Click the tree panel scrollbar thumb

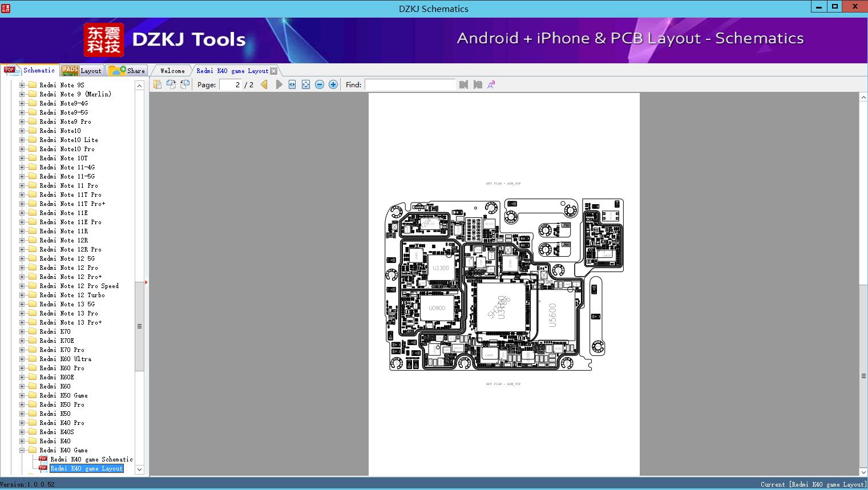[x=139, y=326]
